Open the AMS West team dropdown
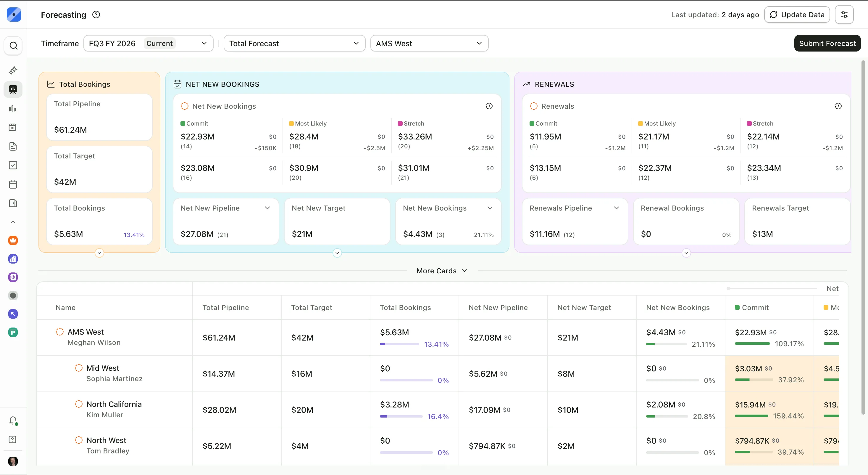Viewport: 868px width, 475px height. coord(429,43)
